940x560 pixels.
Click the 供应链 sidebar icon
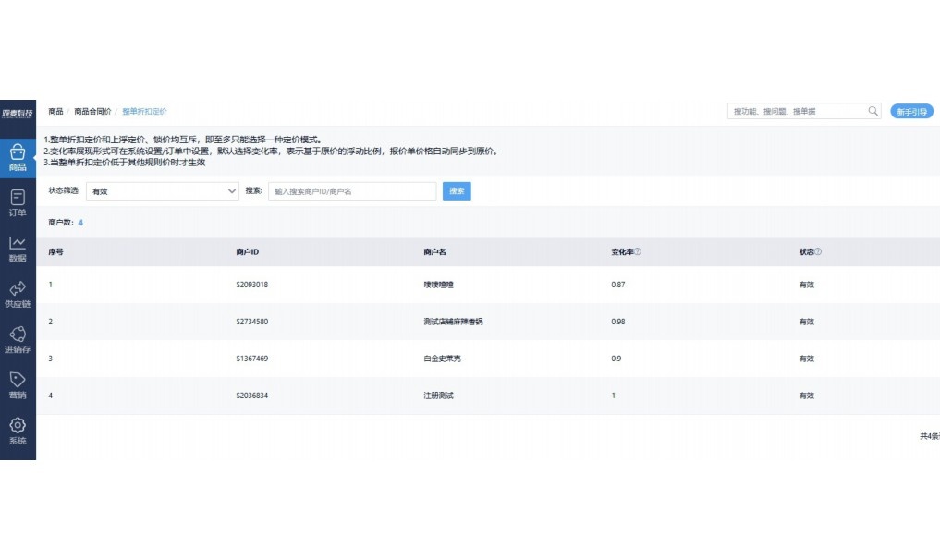(18, 293)
